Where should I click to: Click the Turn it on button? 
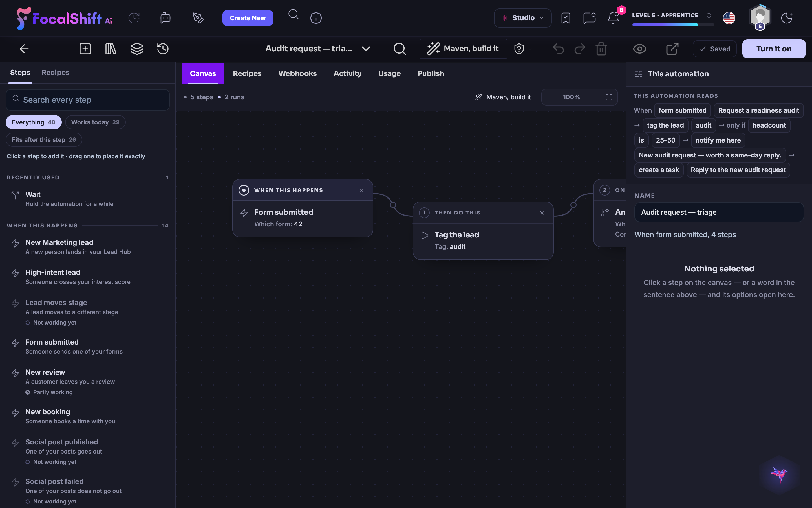coord(774,49)
